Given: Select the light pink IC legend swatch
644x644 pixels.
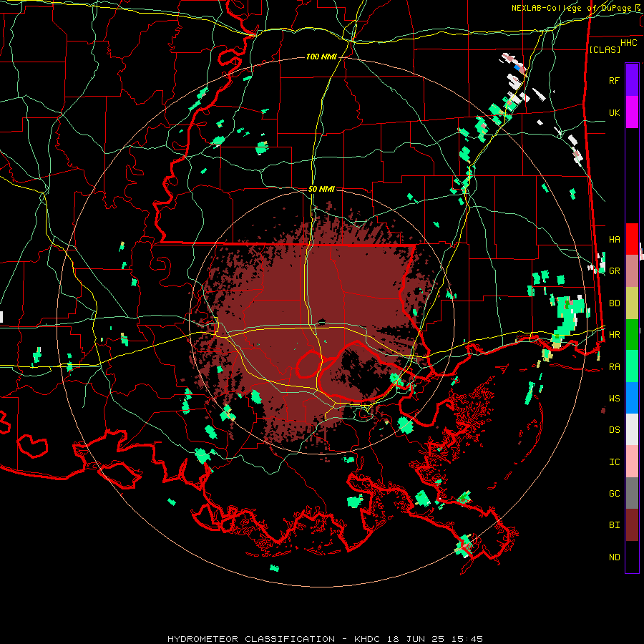Looking at the screenshot, I should click(632, 462).
